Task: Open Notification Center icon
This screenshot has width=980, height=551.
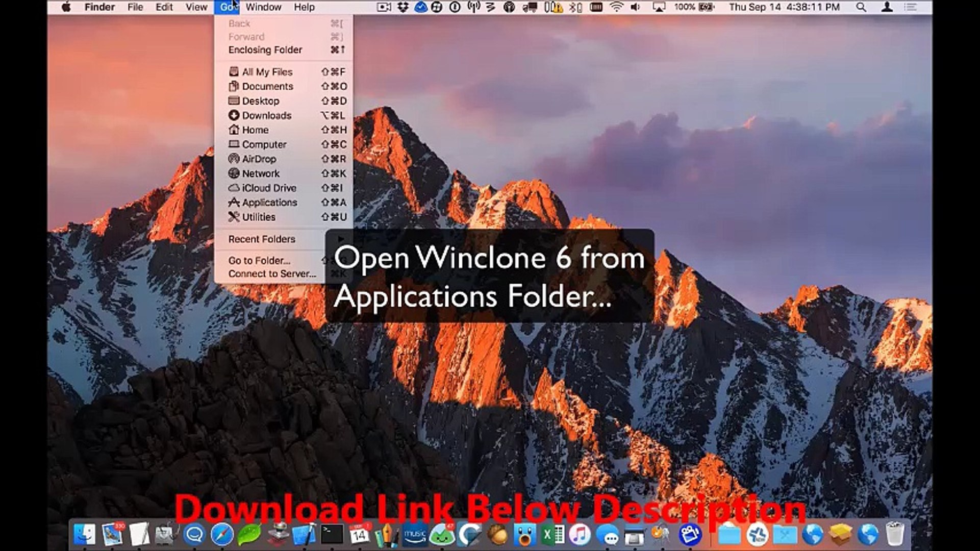Action: point(911,7)
